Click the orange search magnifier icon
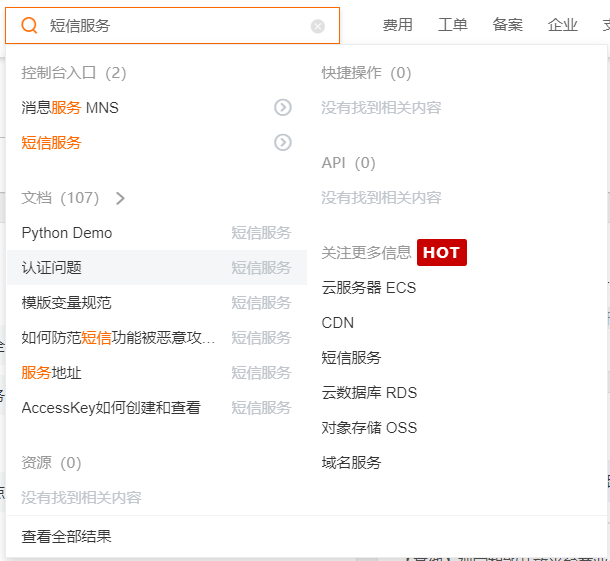610x561 pixels. click(29, 26)
